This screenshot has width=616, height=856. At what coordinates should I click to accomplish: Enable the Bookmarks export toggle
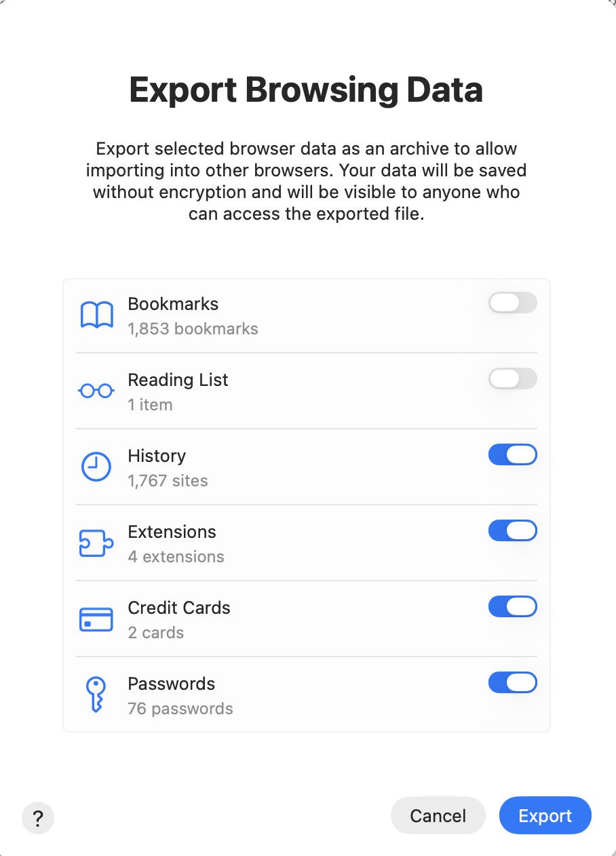tap(512, 303)
